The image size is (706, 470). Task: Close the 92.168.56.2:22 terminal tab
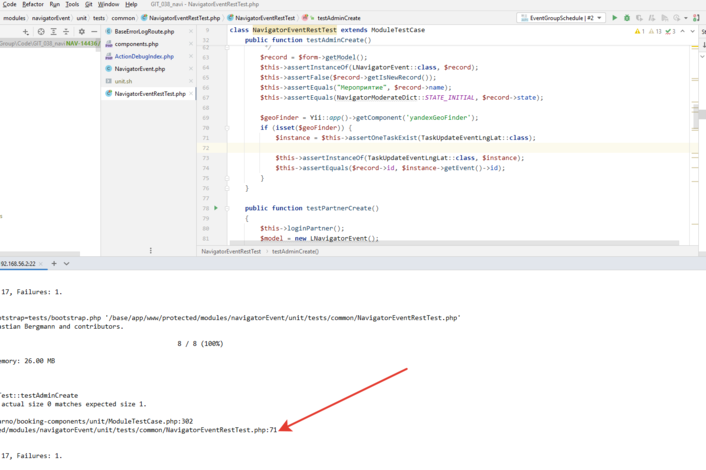point(41,264)
